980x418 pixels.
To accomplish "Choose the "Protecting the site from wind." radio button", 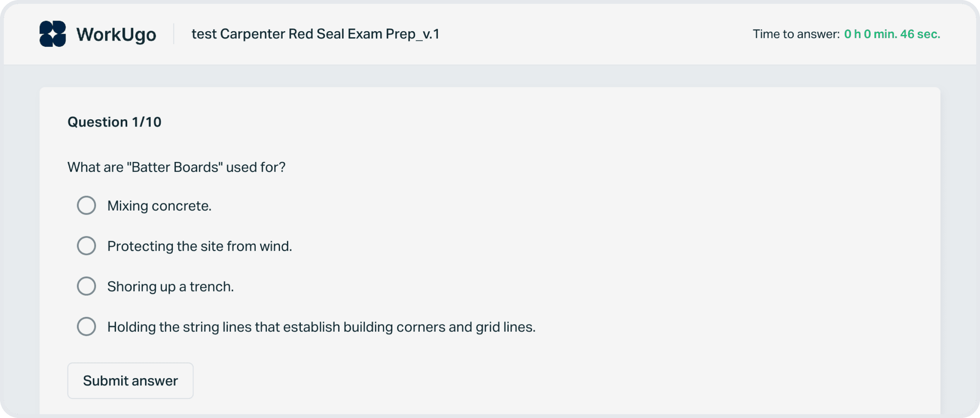I will tap(86, 246).
